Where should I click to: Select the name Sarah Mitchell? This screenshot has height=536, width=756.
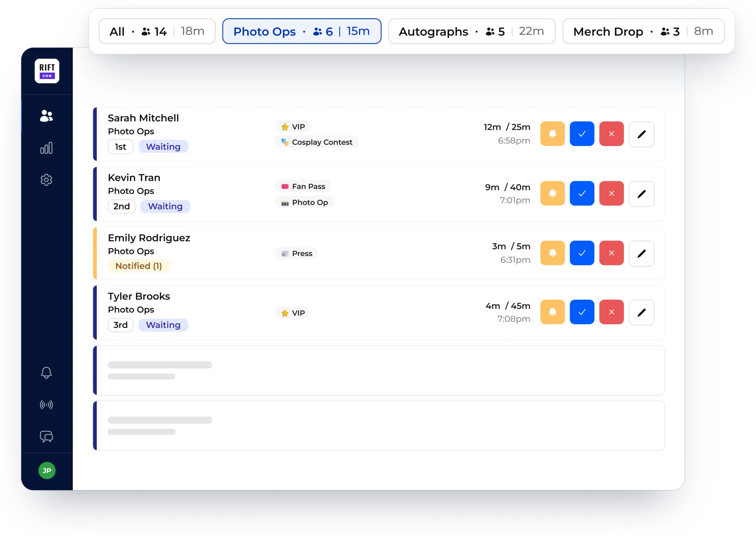(143, 118)
